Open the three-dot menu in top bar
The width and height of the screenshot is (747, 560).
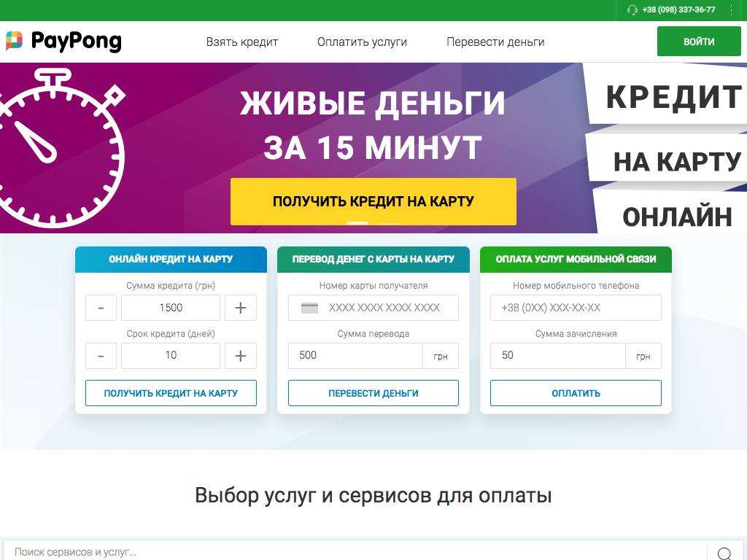pyautogui.click(x=731, y=10)
